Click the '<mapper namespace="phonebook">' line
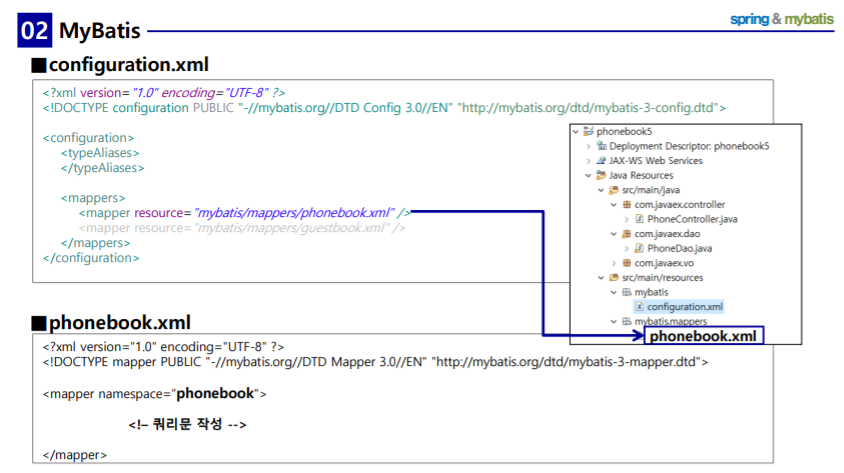Viewport: 844px width, 473px height. coord(154,393)
